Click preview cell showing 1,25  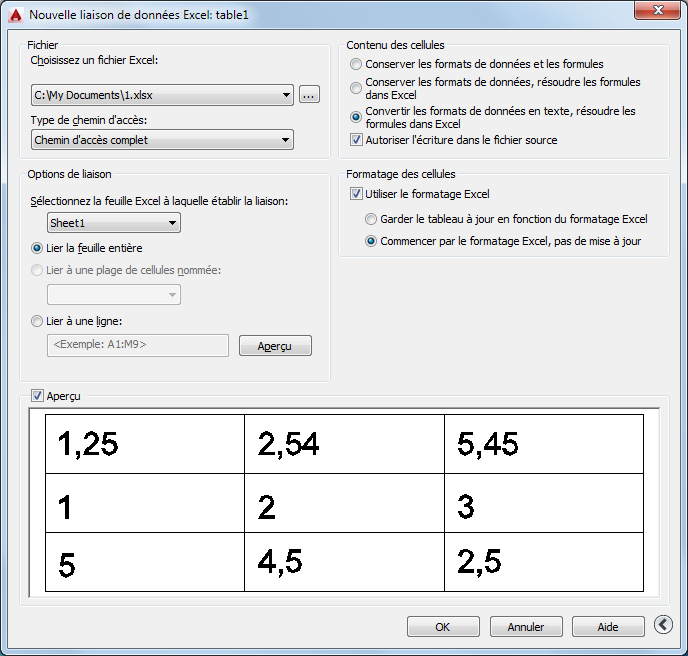pyautogui.click(x=145, y=444)
